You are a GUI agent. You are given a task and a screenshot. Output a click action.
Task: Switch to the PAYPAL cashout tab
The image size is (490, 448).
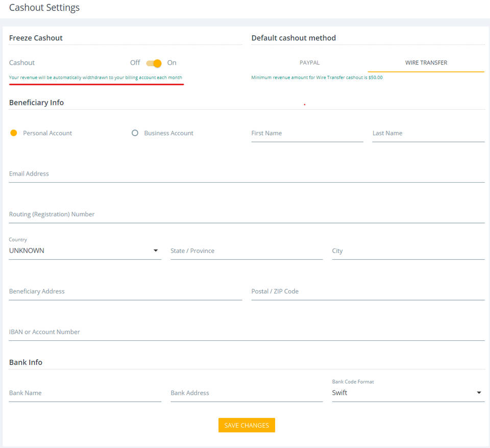(x=309, y=62)
